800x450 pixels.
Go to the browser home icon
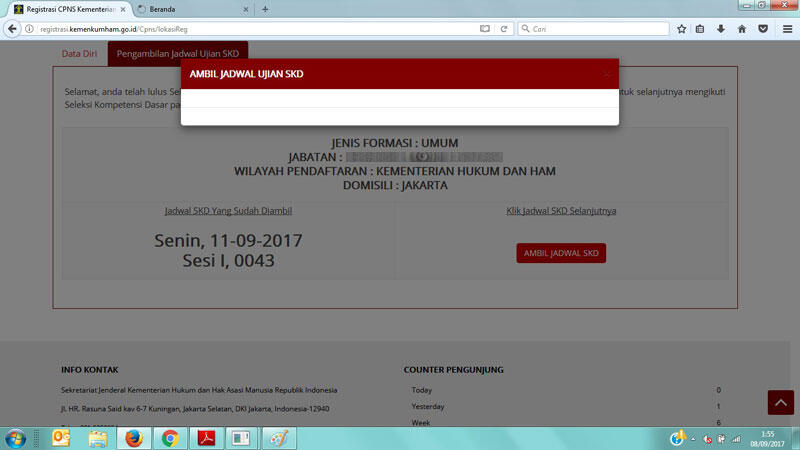(742, 29)
